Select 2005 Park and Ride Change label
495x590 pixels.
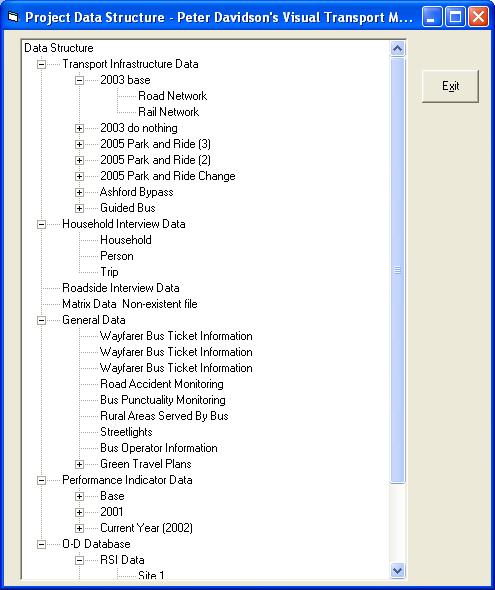pos(168,176)
